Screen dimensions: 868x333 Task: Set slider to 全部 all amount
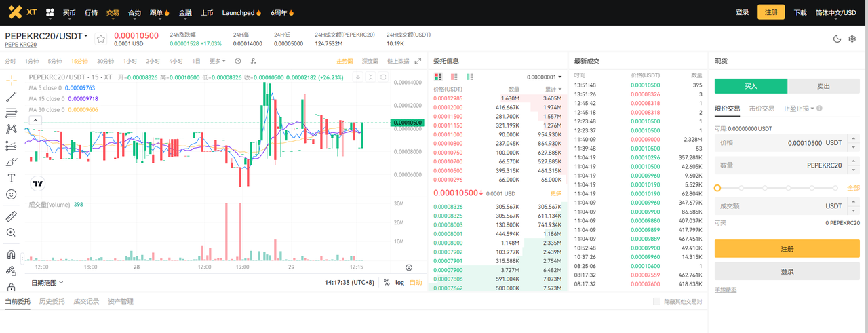pos(853,188)
